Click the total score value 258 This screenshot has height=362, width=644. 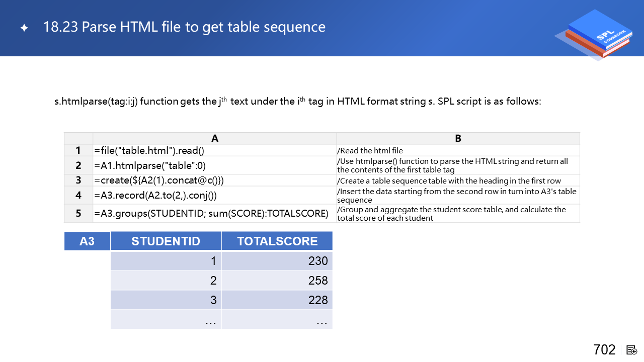[318, 281]
